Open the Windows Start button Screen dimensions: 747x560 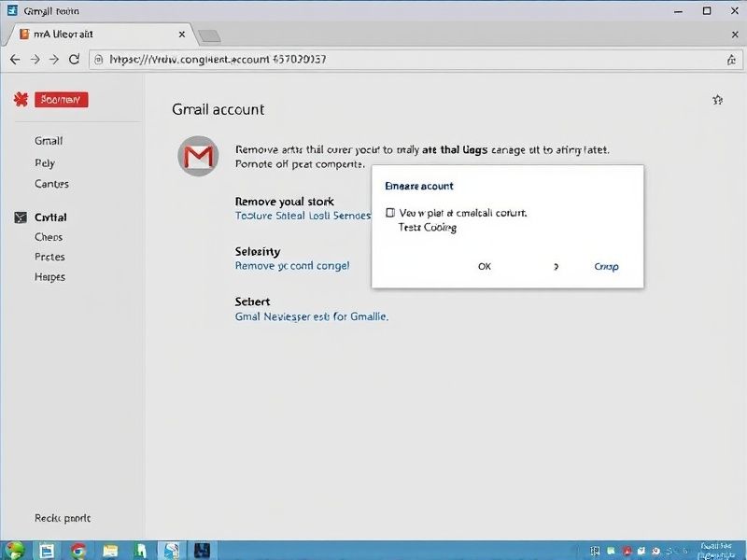click(14, 551)
